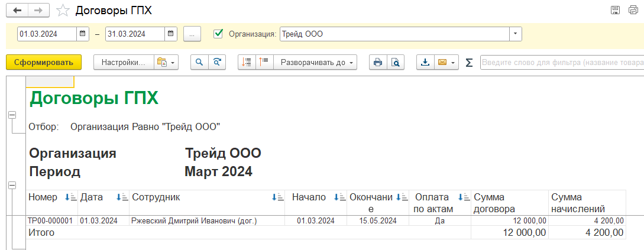
Task: Click the Сумма начислений column header
Action: click(587, 203)
